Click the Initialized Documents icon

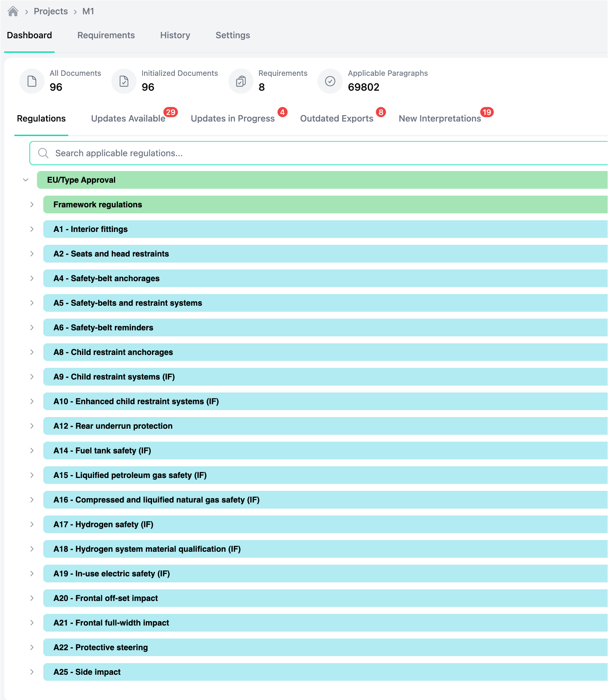coord(124,81)
